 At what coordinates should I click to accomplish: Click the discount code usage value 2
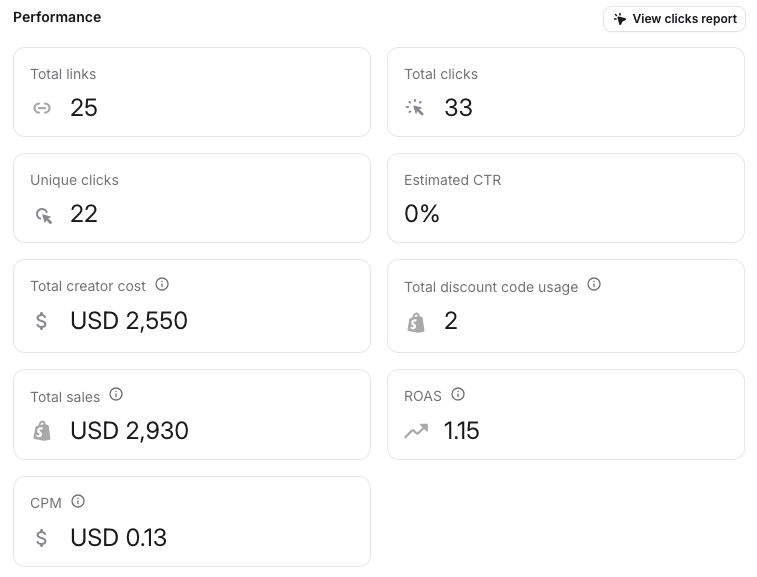(x=451, y=321)
